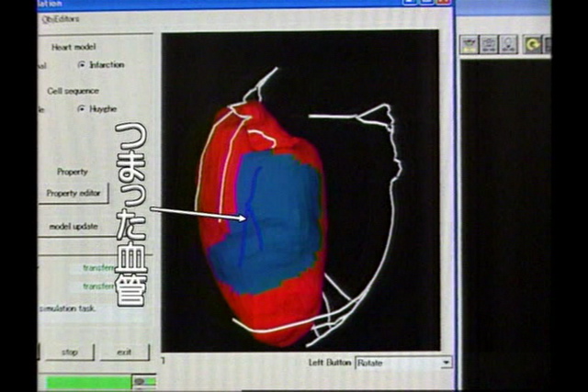Select the Huyghe cell sequence radio button
This screenshot has height=392, width=588.
tap(82, 109)
